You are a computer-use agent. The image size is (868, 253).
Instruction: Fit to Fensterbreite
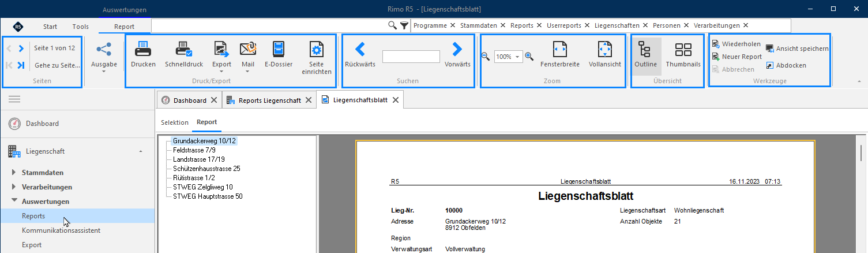click(x=559, y=55)
